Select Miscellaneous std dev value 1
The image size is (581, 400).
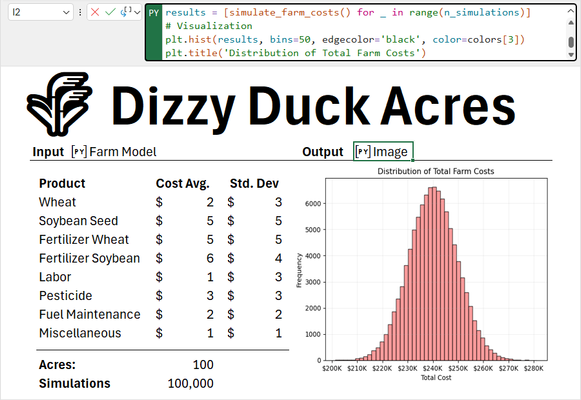[279, 333]
